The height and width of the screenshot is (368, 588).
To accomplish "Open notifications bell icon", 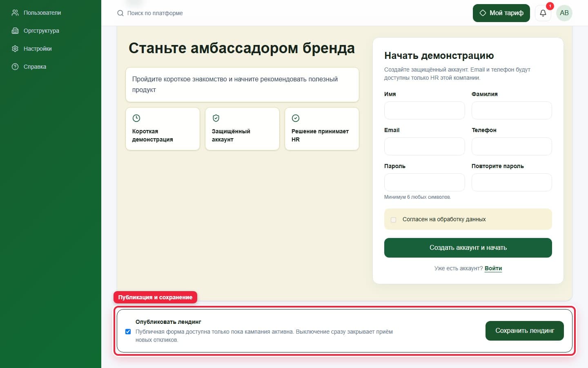I will pyautogui.click(x=543, y=13).
